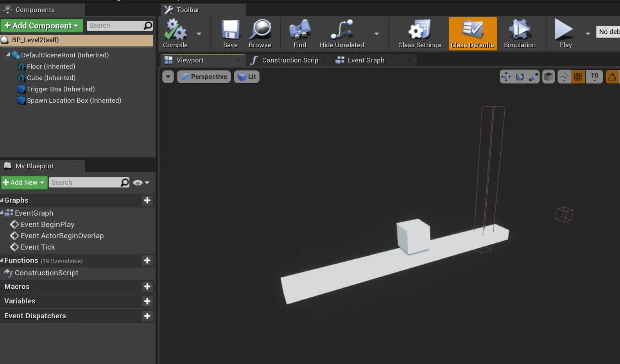Viewport: 620px width, 364px height.
Task: Collapse the DefaultSceneRoot tree node
Action: click(8, 55)
